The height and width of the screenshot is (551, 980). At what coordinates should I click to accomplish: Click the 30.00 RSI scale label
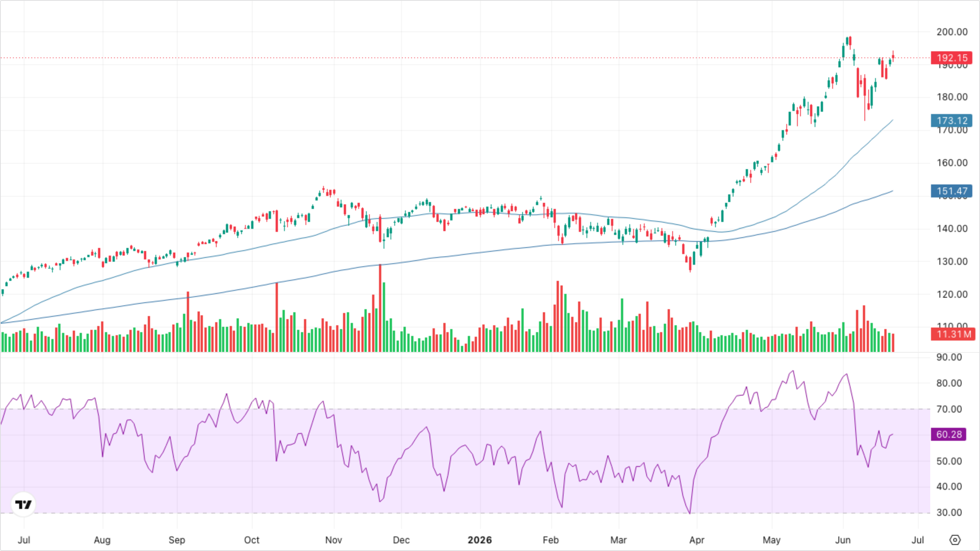(949, 512)
